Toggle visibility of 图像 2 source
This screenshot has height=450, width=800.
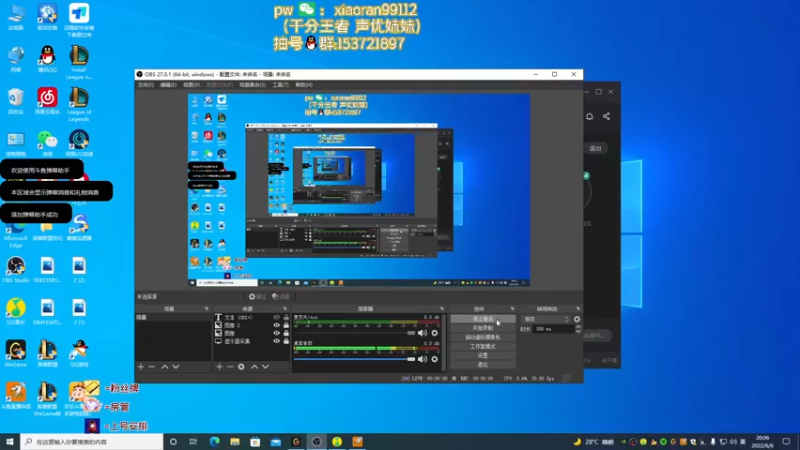pyautogui.click(x=277, y=325)
